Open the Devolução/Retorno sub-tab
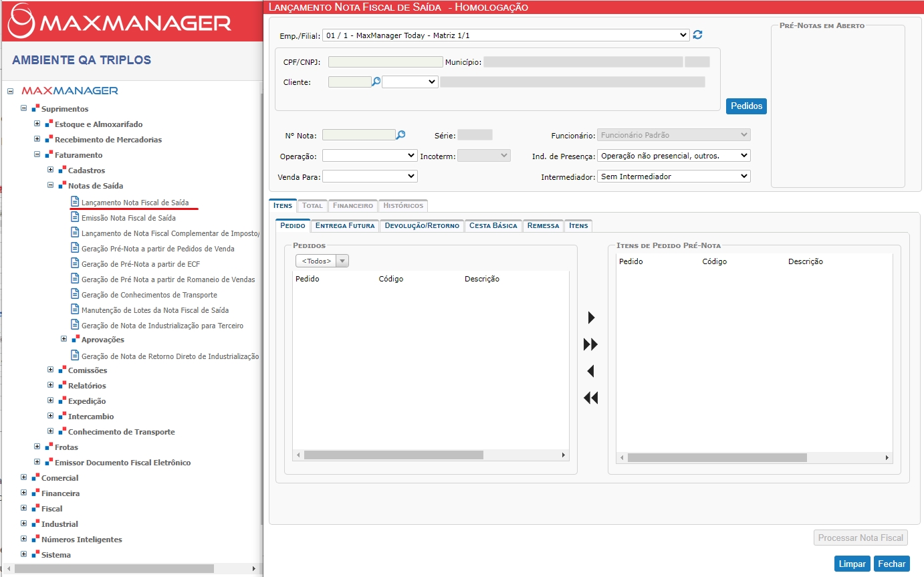This screenshot has width=924, height=577. 422,226
